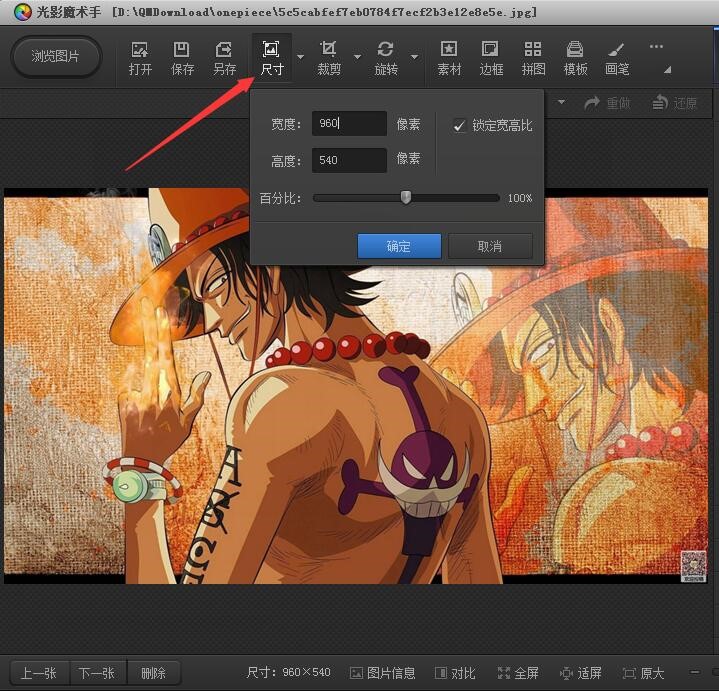Click the 保存 (Save) icon
The height and width of the screenshot is (691, 719).
[x=182, y=57]
